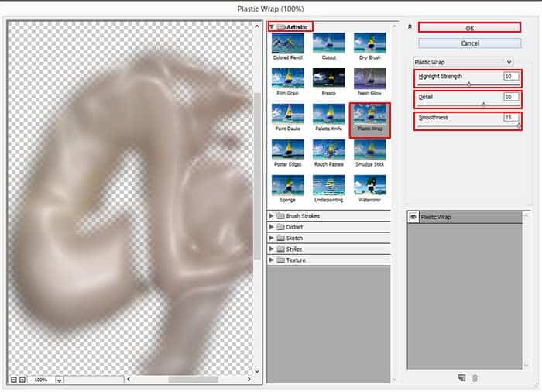Open the zoom percentage dropdown

click(x=59, y=380)
